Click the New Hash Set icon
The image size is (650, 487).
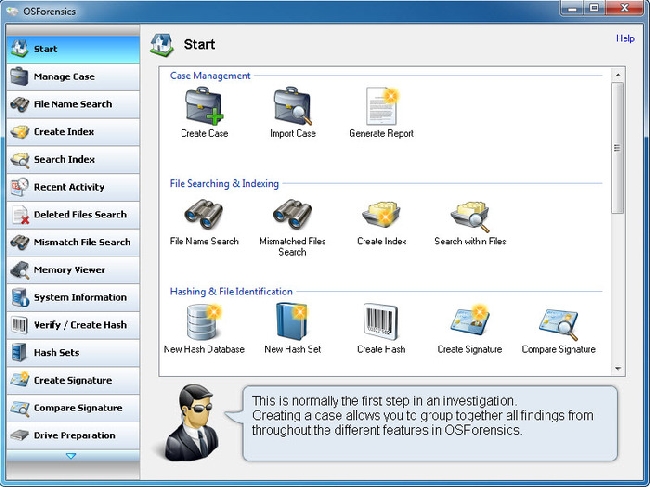coord(292,322)
